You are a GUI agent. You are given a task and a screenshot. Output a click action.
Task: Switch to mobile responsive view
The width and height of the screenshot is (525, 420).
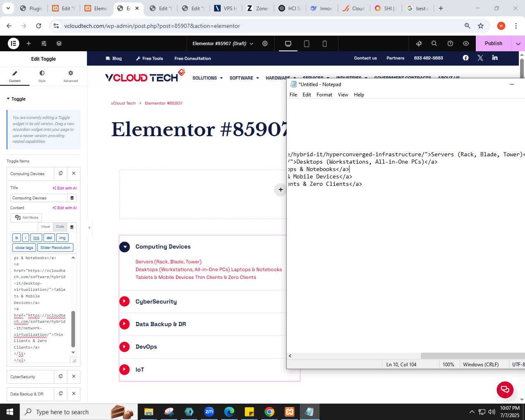pos(324,43)
